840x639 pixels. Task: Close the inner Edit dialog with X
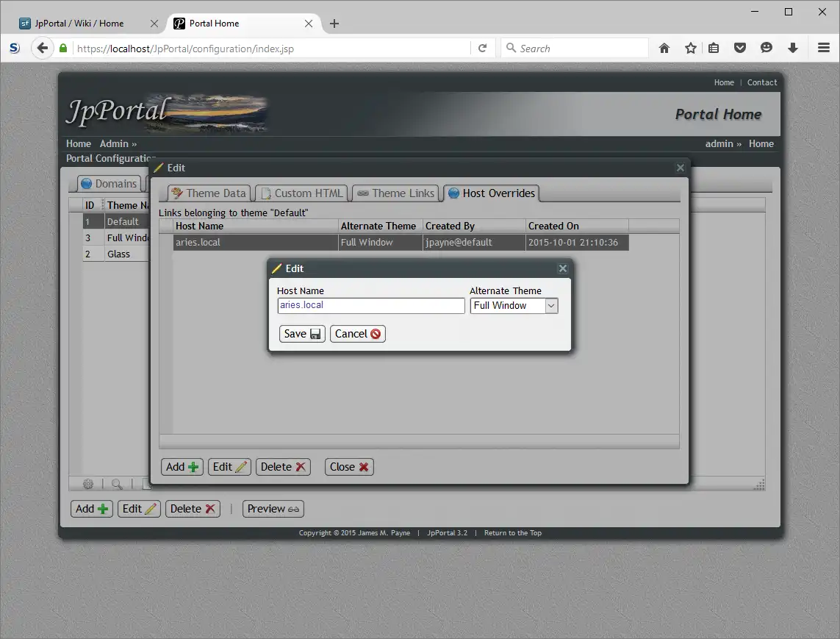(562, 268)
